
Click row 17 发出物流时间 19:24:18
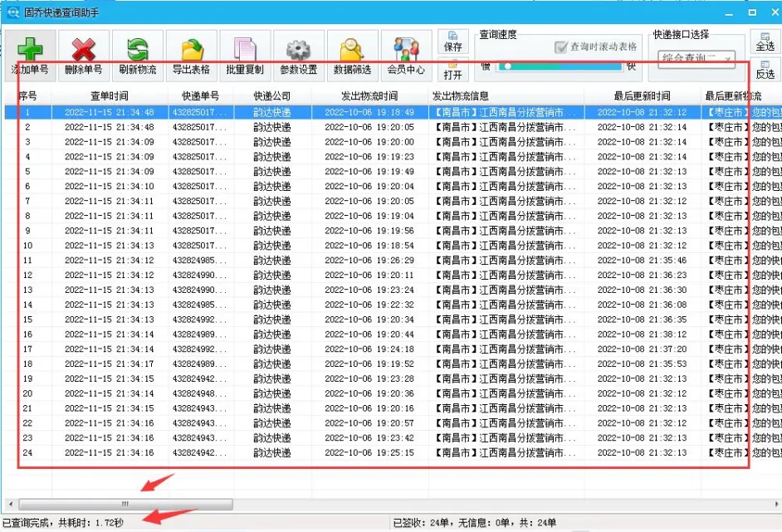click(369, 349)
